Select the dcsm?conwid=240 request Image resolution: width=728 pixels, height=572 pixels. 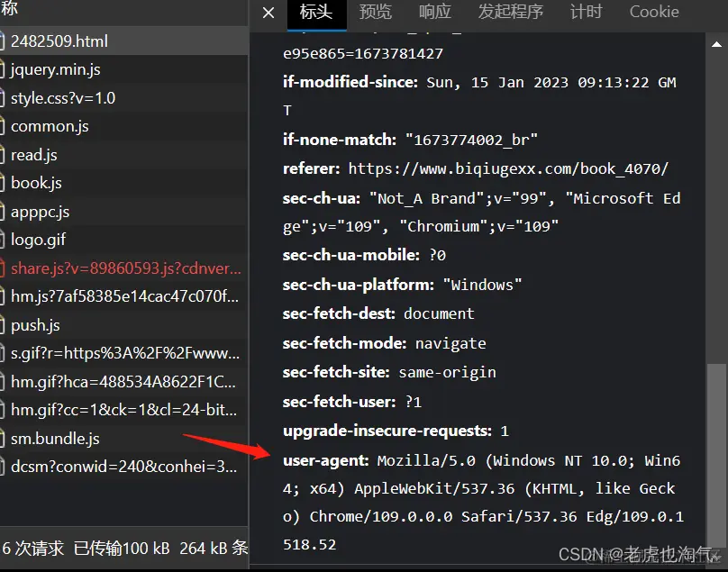[124, 466]
